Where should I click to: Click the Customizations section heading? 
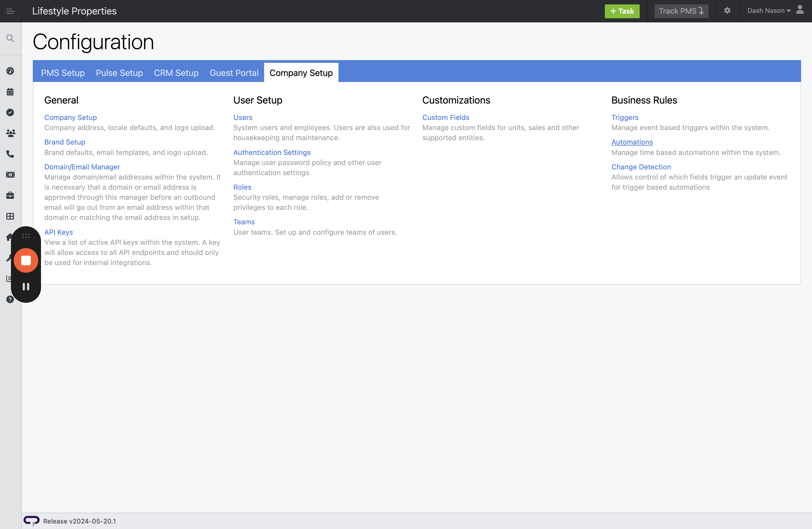[456, 100]
